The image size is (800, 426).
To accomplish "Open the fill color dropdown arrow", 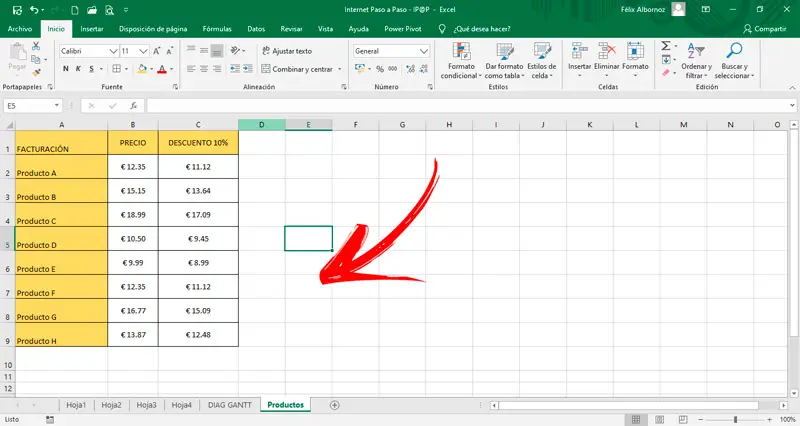I will coord(152,69).
